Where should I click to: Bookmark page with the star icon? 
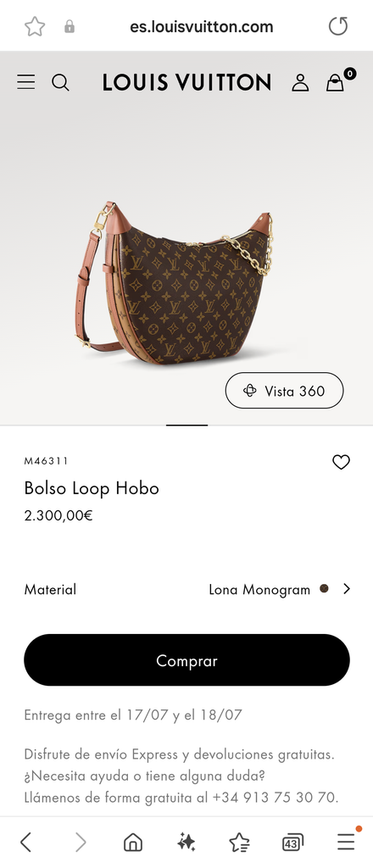35,26
